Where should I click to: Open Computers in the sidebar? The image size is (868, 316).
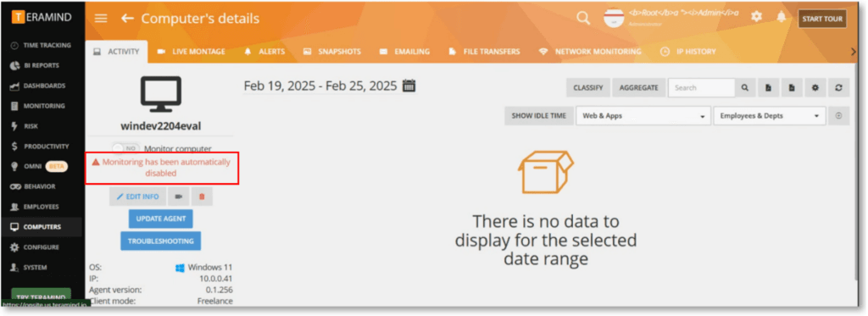42,227
